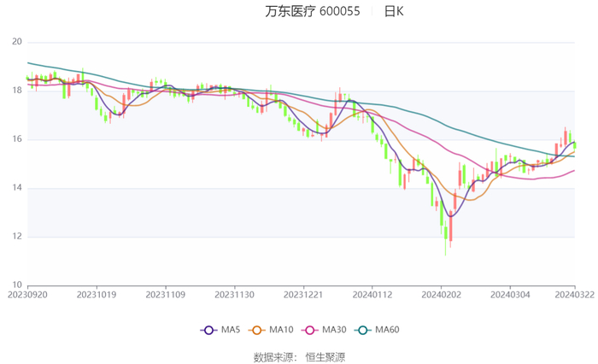
Task: Click x-axis date label 20240304
Action: (510, 295)
